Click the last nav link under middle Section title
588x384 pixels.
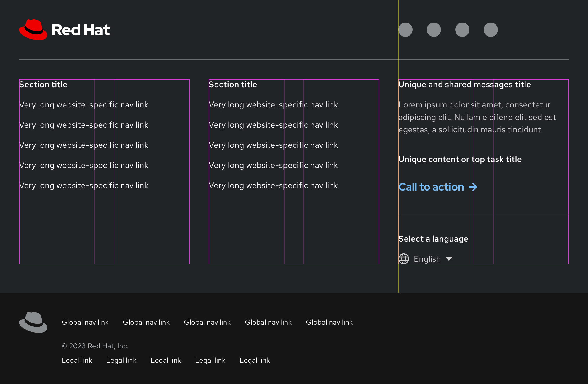click(273, 185)
